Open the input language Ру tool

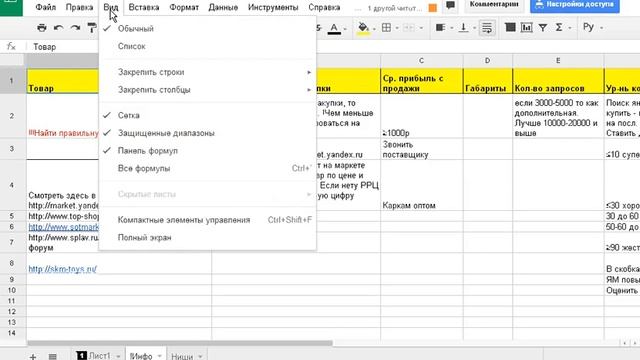[588, 27]
